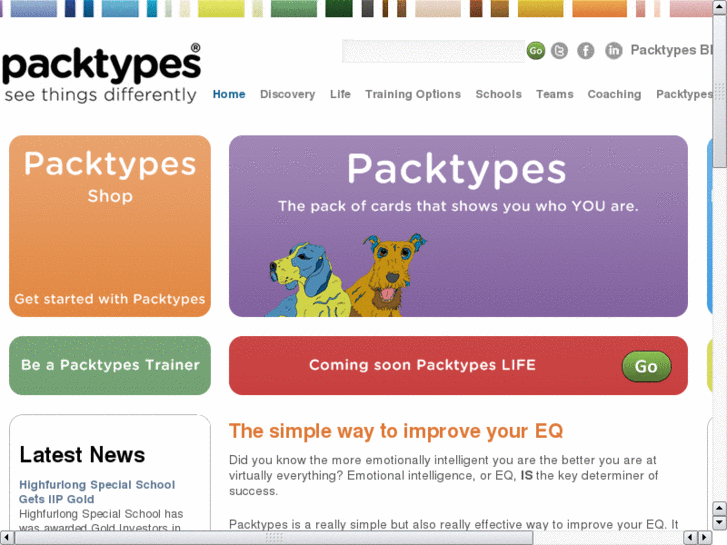Click the Latest News heading
The height and width of the screenshot is (545, 727).
[x=82, y=455]
